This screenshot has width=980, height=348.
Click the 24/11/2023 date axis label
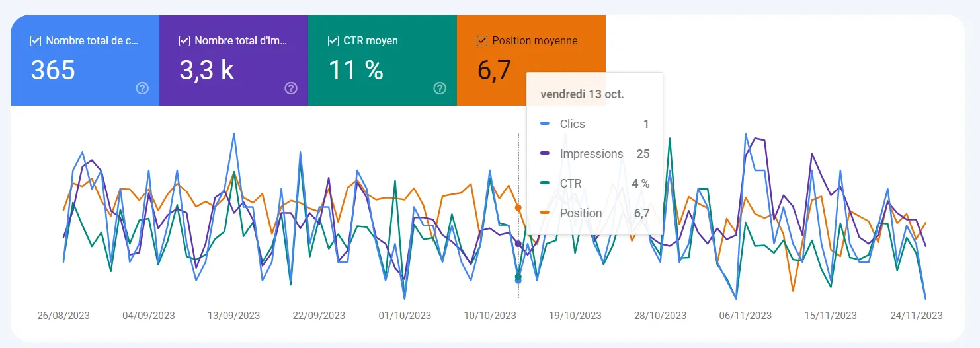coord(916,316)
